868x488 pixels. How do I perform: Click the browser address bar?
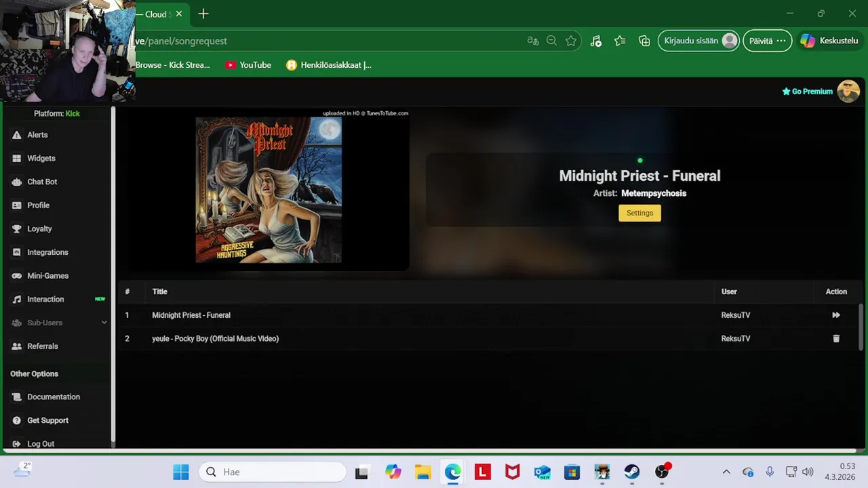[325, 41]
